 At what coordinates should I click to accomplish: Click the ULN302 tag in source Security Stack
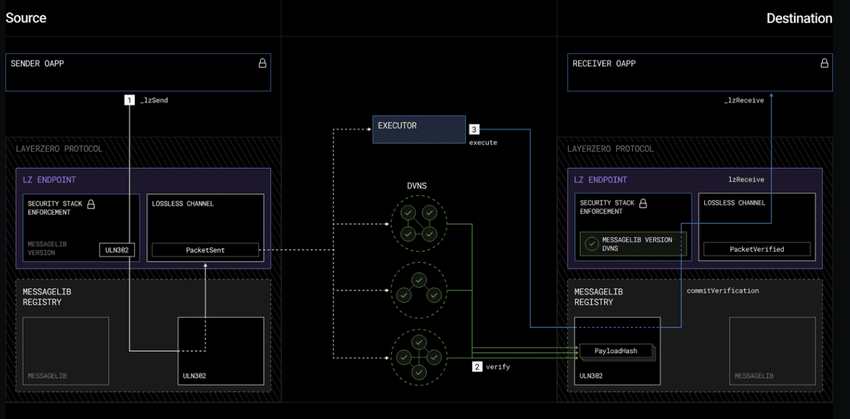pyautogui.click(x=116, y=249)
